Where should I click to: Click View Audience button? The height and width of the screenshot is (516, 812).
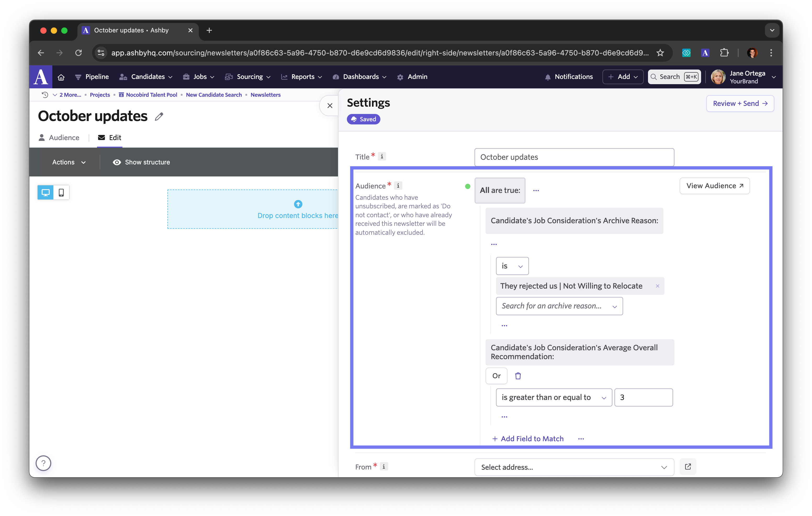point(714,186)
